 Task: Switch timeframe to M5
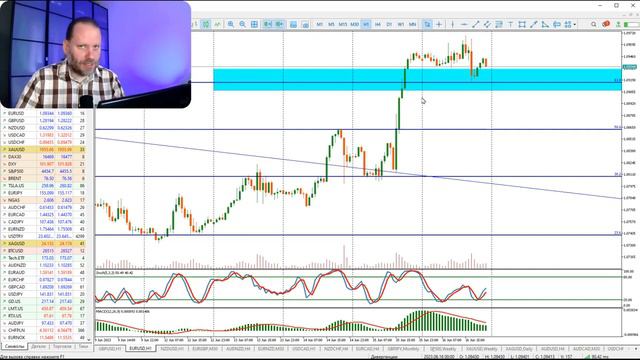(331, 24)
